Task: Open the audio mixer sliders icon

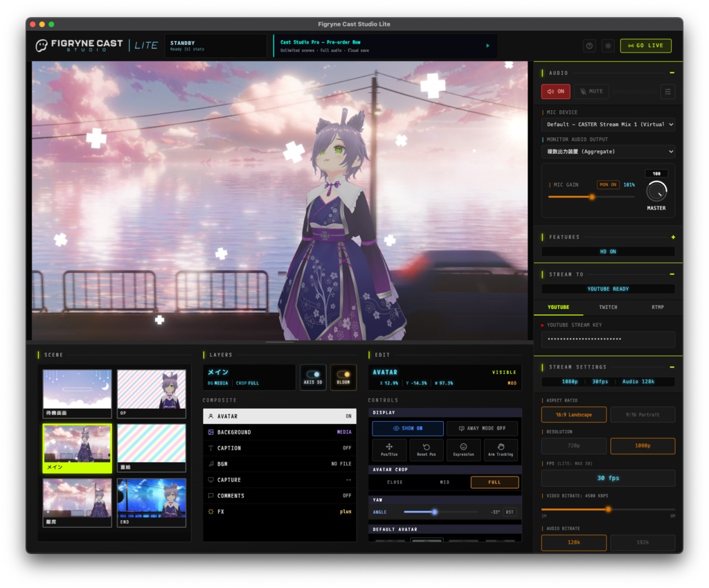Action: pos(668,91)
